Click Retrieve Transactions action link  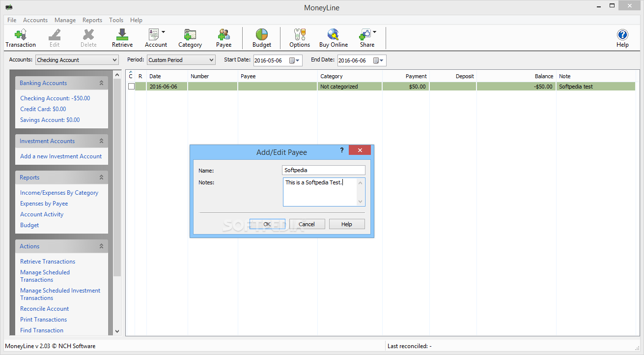[x=48, y=262]
